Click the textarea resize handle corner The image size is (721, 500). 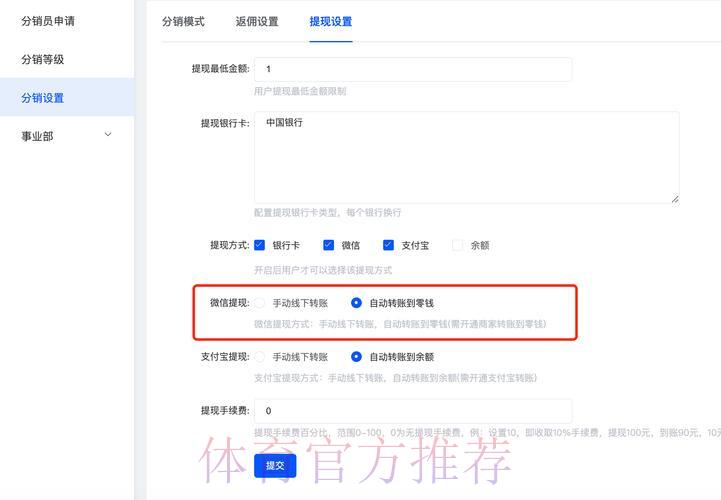(x=675, y=199)
